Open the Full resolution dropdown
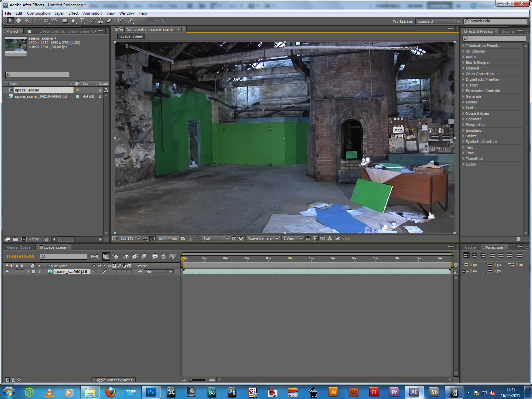Viewport: 532px width, 399px height. coord(216,239)
